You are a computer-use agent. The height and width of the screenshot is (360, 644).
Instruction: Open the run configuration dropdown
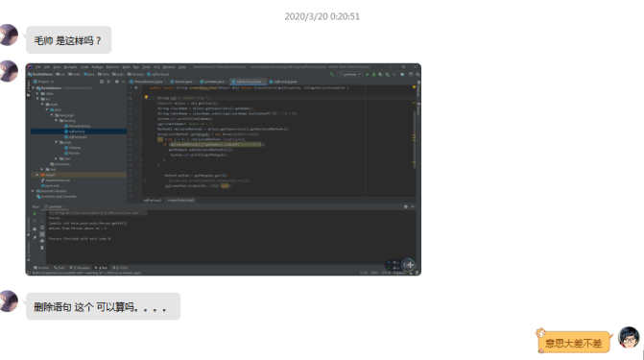[349, 74]
